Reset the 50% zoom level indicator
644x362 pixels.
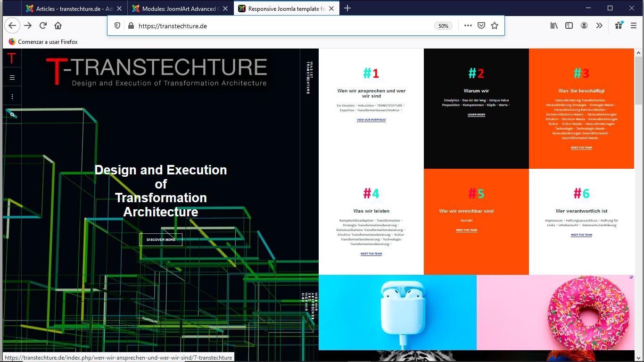[443, 26]
